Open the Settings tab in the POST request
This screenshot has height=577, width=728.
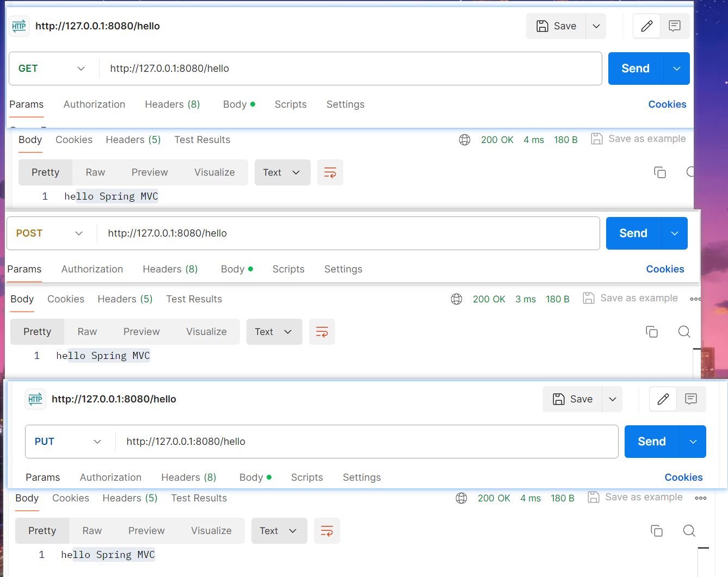click(343, 269)
